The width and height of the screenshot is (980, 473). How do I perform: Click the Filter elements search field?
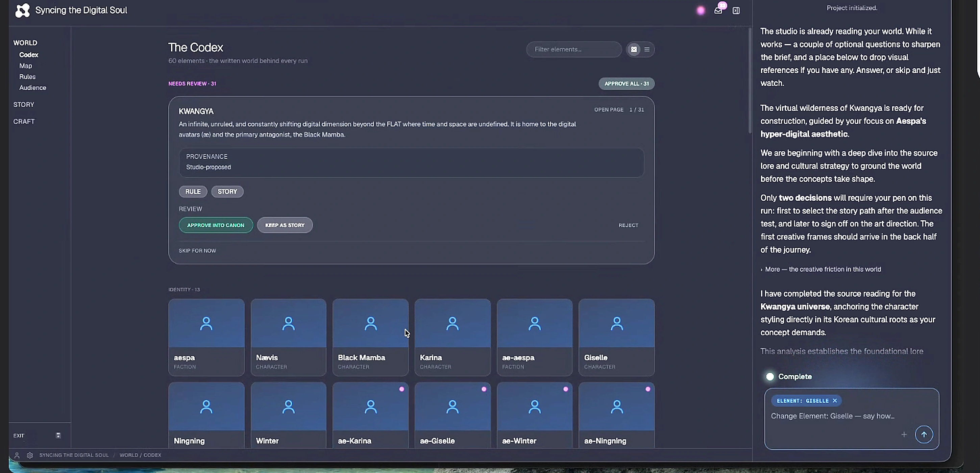click(574, 49)
